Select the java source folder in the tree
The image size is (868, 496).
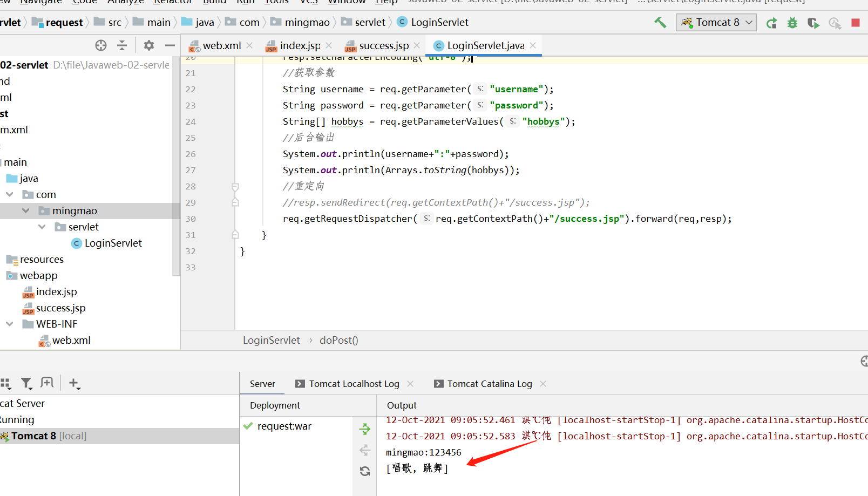(x=22, y=179)
